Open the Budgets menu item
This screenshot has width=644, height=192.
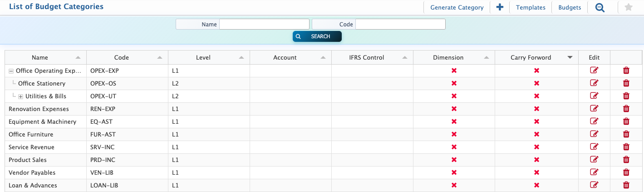pyautogui.click(x=570, y=7)
